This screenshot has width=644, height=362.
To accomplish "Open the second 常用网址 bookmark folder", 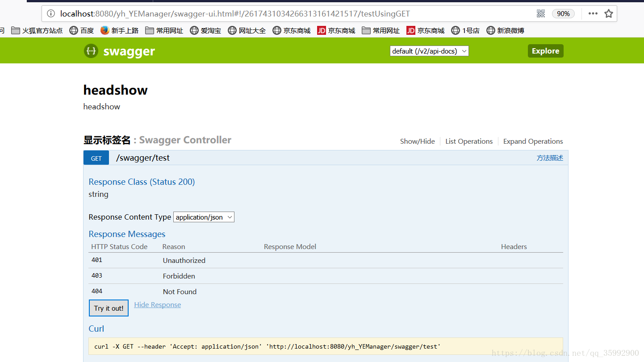I will 381,30.
